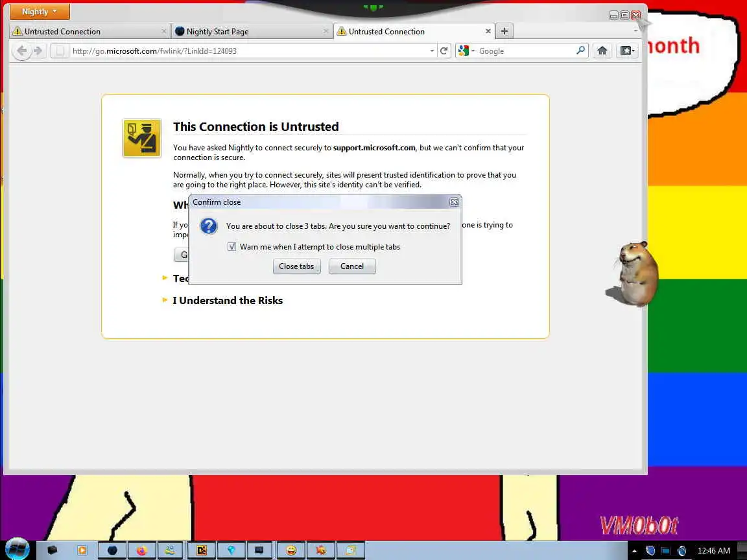Open the dark monitor taskbar application
747x560 pixels.
pyautogui.click(x=259, y=550)
